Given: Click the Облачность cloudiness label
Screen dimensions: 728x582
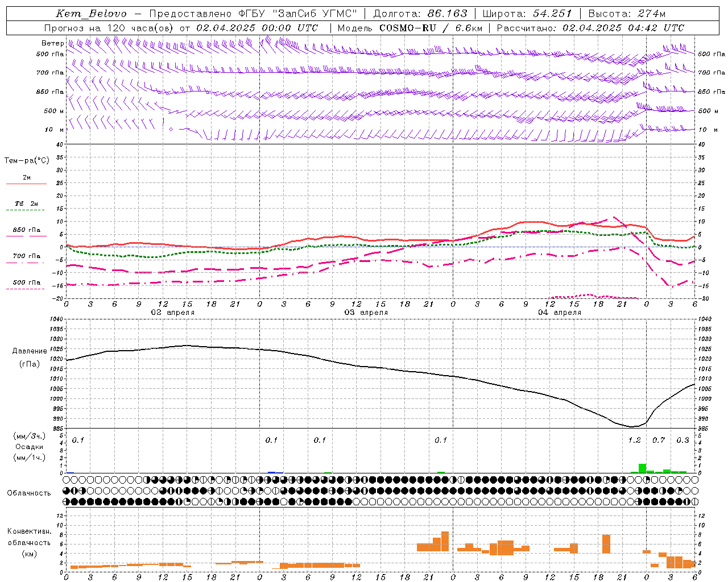Looking at the screenshot, I should [x=29, y=493].
